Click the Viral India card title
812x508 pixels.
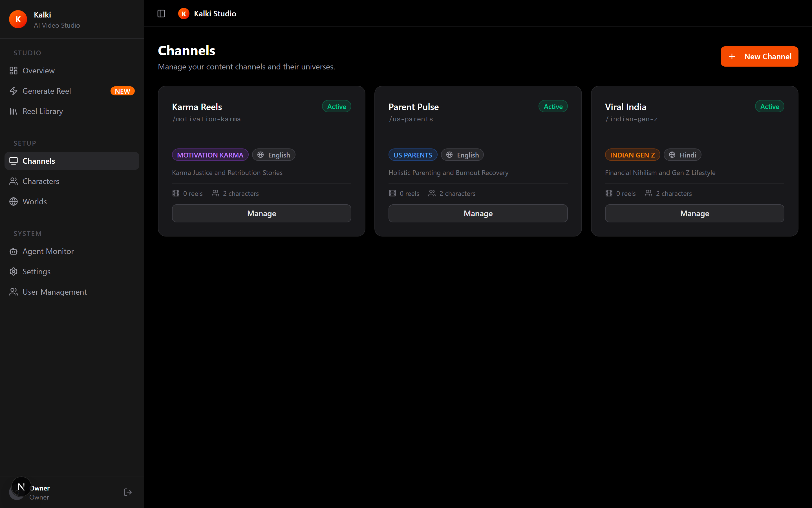(x=625, y=107)
